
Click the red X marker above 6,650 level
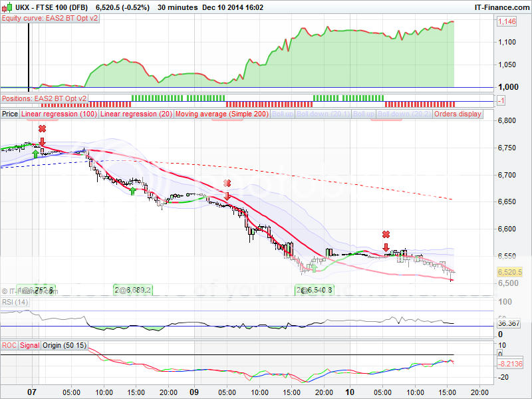pos(227,183)
